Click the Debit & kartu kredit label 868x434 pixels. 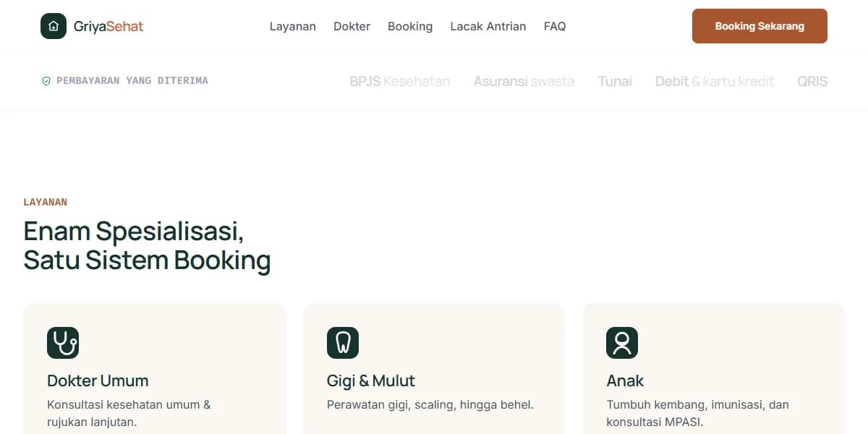pyautogui.click(x=715, y=81)
